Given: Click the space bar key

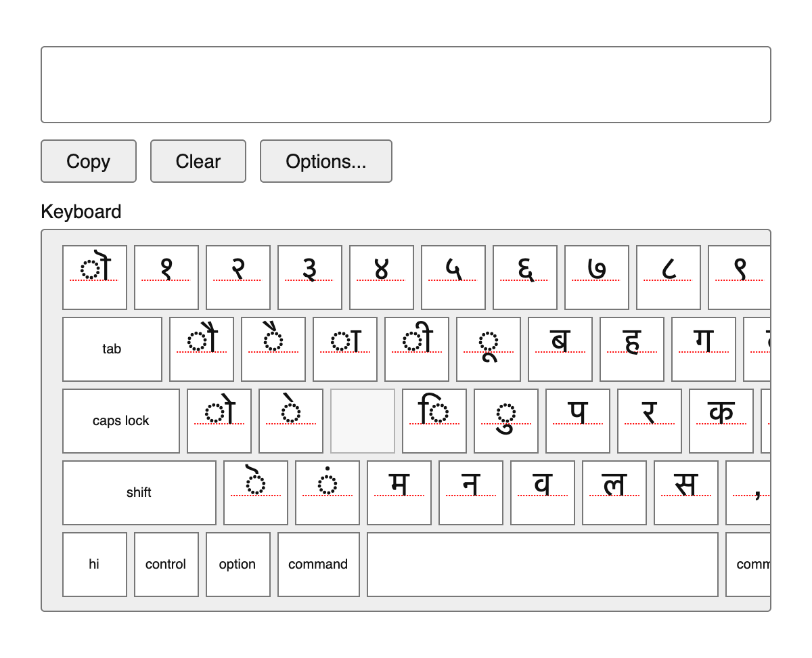Looking at the screenshot, I should [543, 565].
